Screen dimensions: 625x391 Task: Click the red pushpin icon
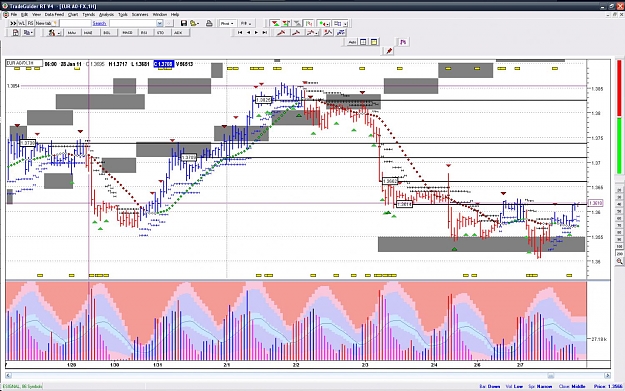pos(389,51)
